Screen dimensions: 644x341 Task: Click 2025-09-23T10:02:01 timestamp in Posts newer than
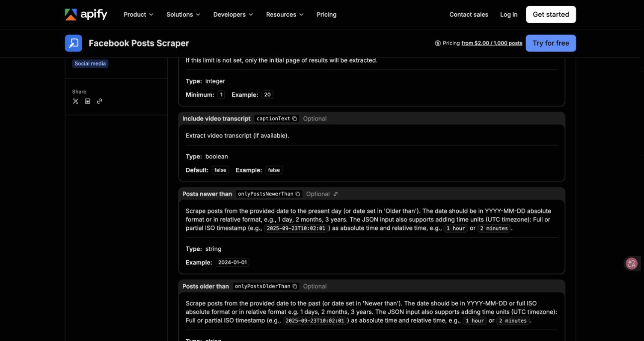coord(296,228)
